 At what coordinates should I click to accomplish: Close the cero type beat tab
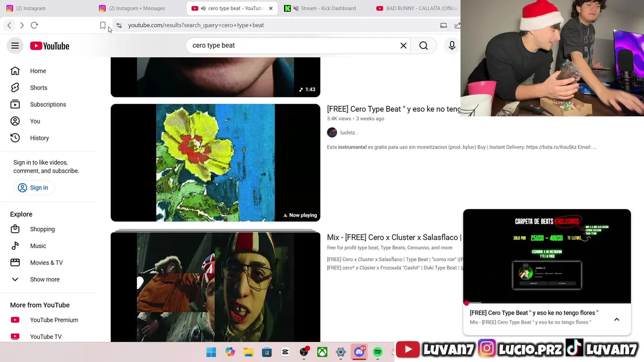click(271, 8)
